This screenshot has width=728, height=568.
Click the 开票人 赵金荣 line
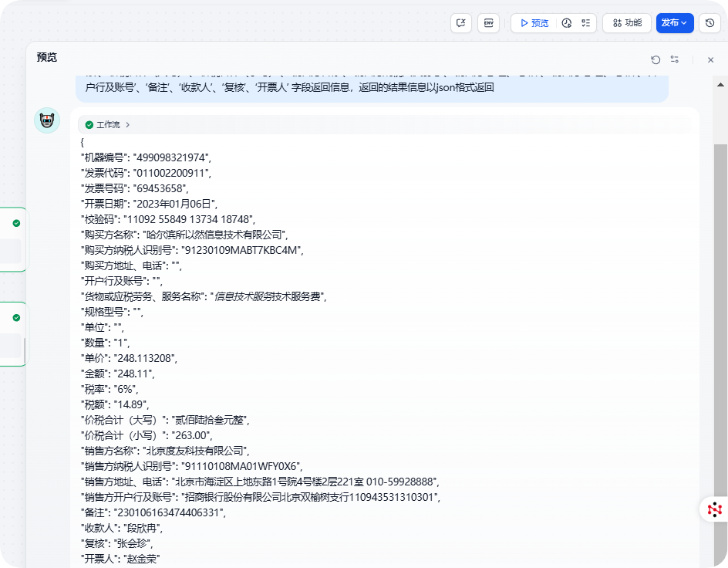point(120,558)
